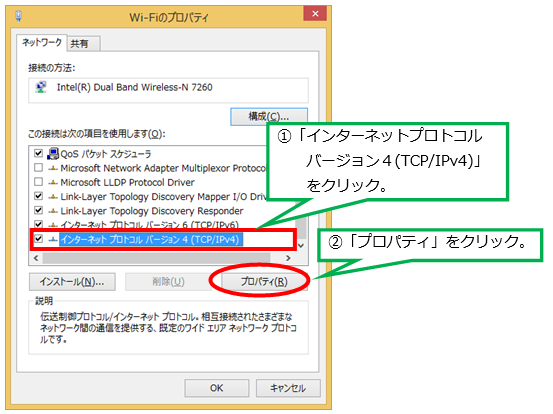Confirm with the OK button
This screenshot has width=553, height=414.
pyautogui.click(x=217, y=388)
